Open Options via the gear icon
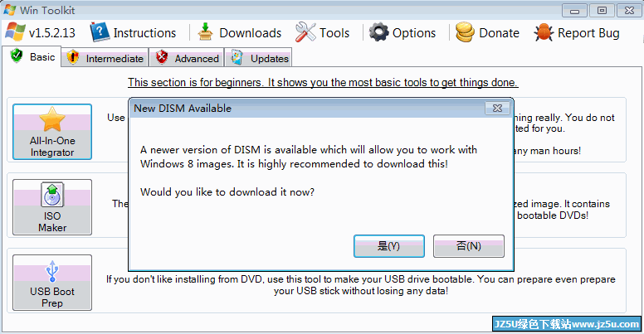This screenshot has height=334, width=644. coord(378,32)
